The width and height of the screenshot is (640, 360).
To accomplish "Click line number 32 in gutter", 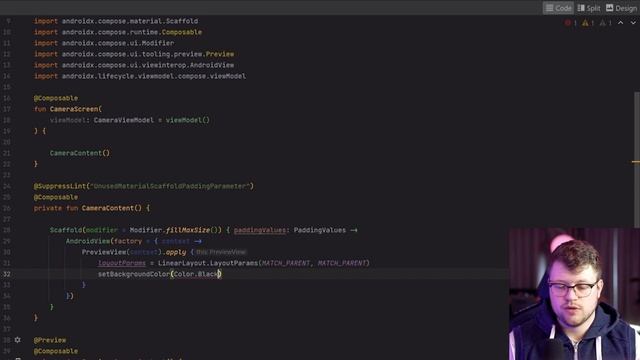I will click(7, 274).
